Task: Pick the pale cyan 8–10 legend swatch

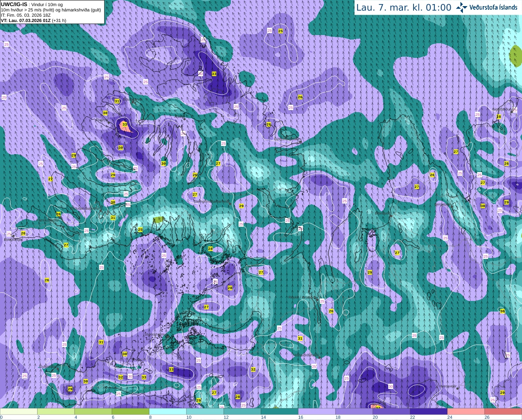Action: click(x=168, y=411)
